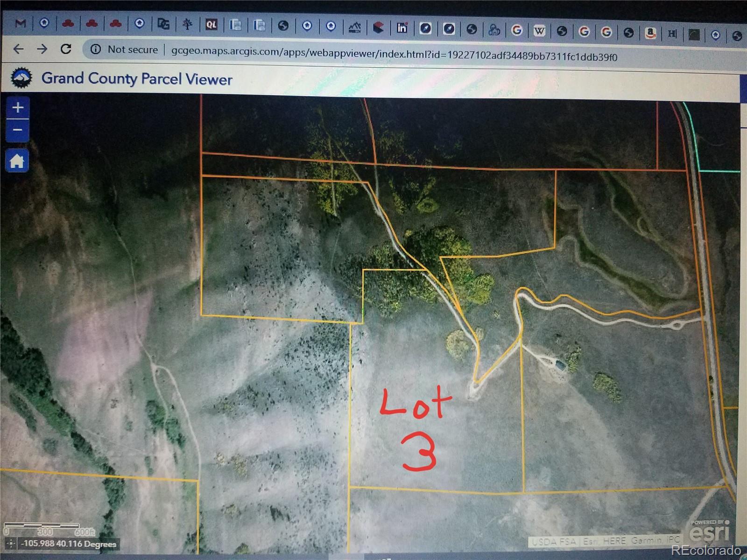Click the coordinates readout -105.988 40.116
This screenshot has height=560, width=747.
69,544
